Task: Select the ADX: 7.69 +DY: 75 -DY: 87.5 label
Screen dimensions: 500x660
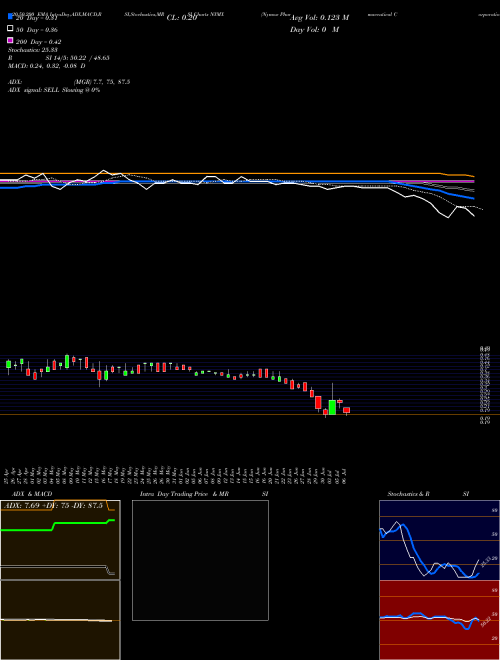Action: pos(54,506)
